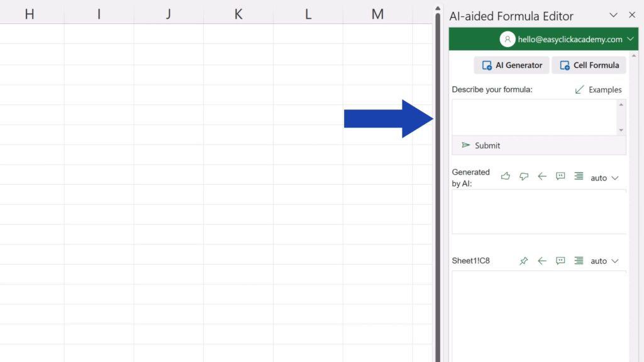Open the auto dropdown for Sheet1!C8

tap(604, 261)
